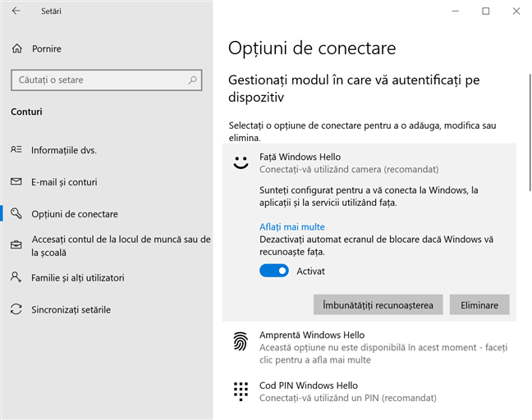Click the Eliminare button
The height and width of the screenshot is (420, 532).
point(479,304)
